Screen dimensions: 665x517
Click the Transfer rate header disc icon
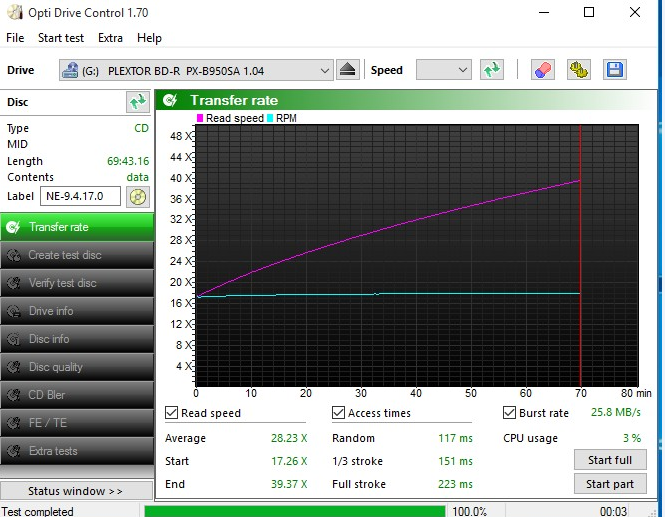(170, 101)
